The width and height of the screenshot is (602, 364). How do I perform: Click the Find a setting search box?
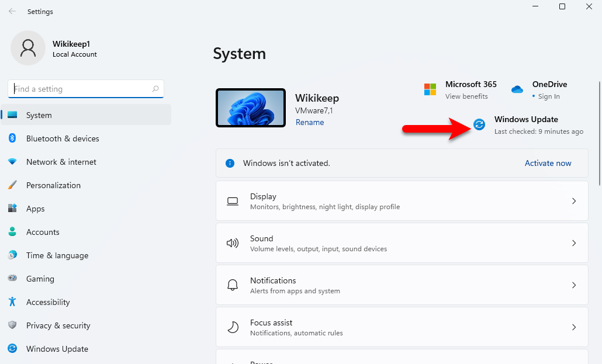click(x=85, y=89)
